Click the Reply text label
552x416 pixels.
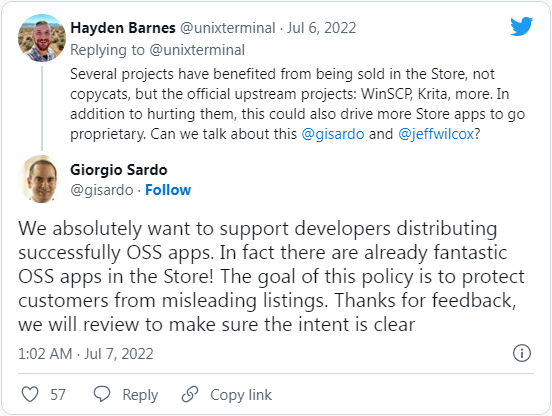click(140, 395)
